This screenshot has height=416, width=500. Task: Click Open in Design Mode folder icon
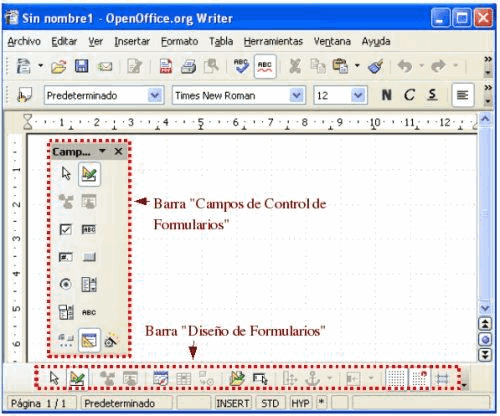[237, 379]
